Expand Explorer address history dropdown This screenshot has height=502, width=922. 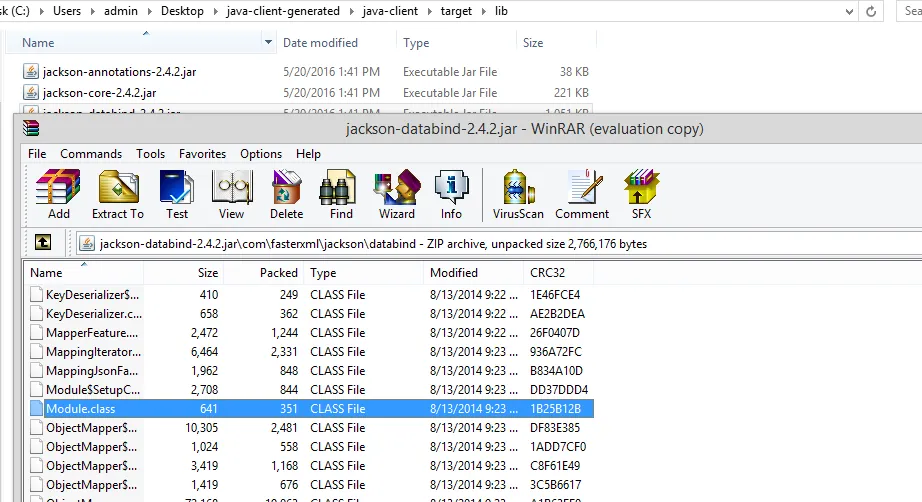(848, 11)
